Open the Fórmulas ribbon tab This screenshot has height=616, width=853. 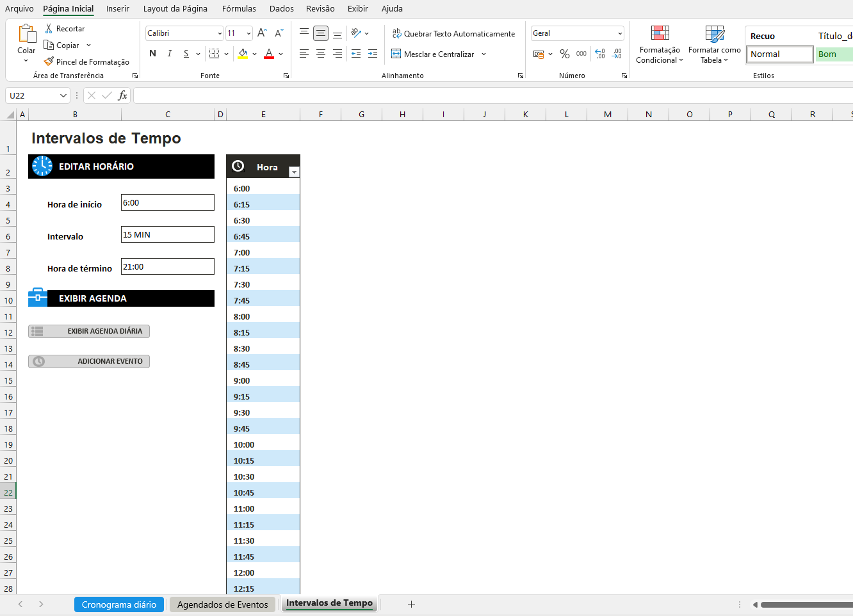(x=239, y=8)
